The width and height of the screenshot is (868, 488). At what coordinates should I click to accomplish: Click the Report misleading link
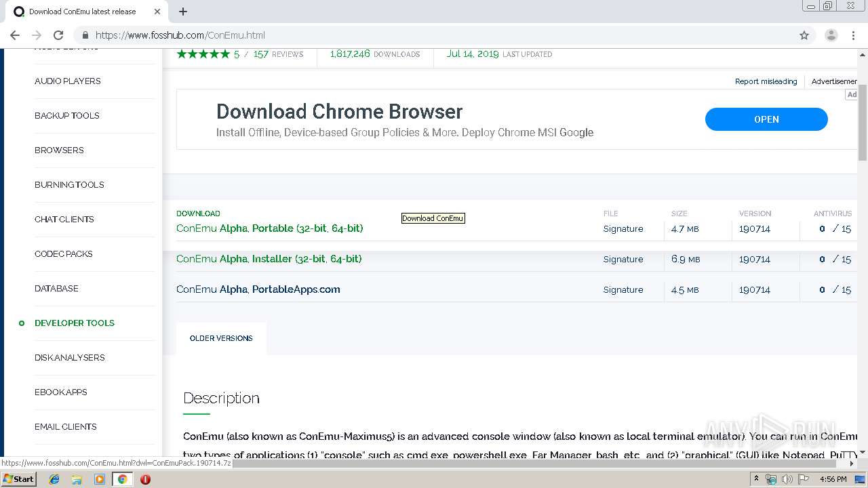coord(766,81)
